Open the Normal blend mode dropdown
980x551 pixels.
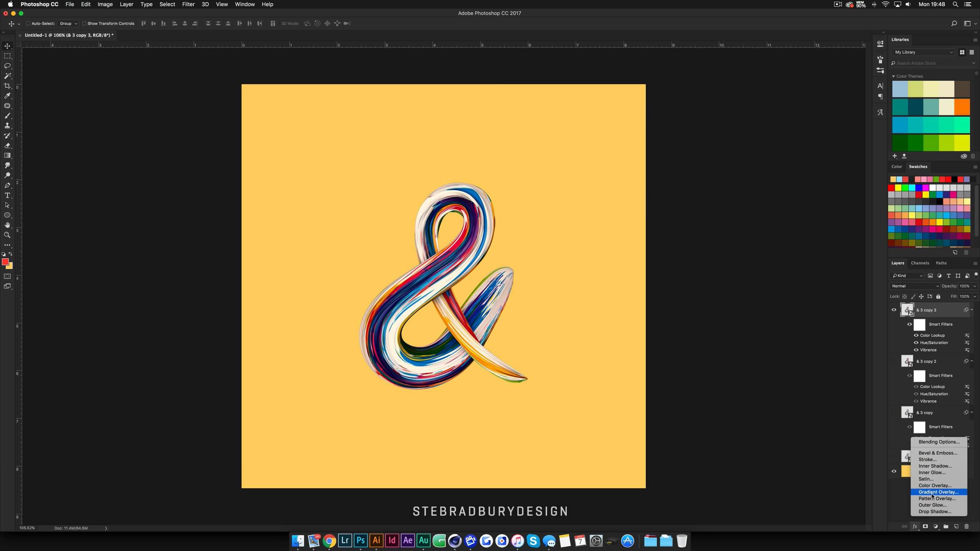tap(915, 286)
